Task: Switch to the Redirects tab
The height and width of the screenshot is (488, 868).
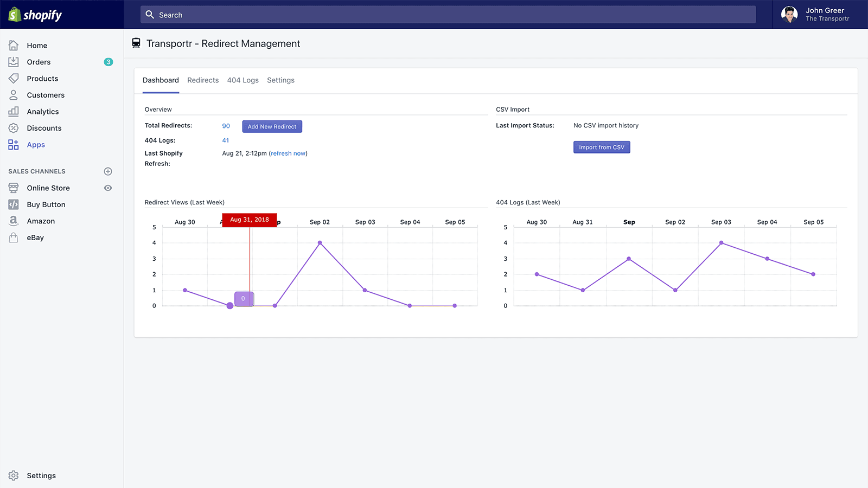Action: pos(203,80)
